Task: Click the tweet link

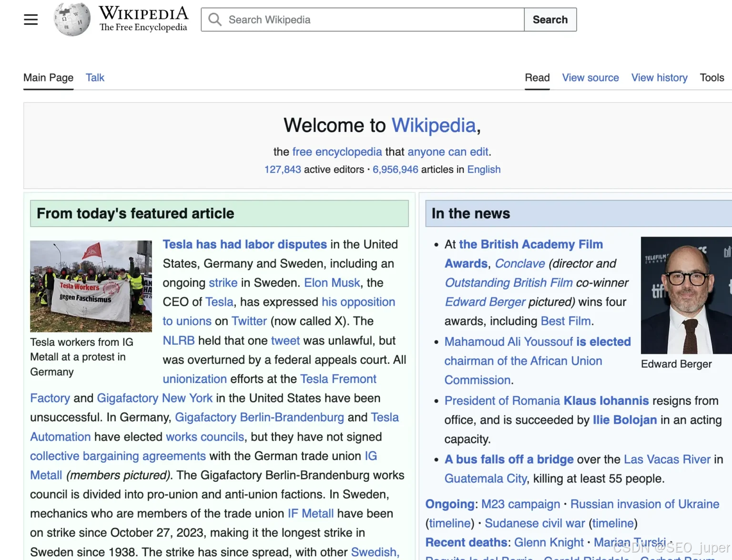Action: click(x=285, y=340)
